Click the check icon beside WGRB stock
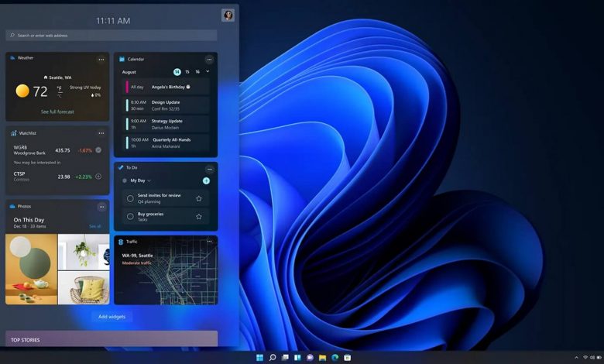This screenshot has width=604, height=364. [x=98, y=150]
